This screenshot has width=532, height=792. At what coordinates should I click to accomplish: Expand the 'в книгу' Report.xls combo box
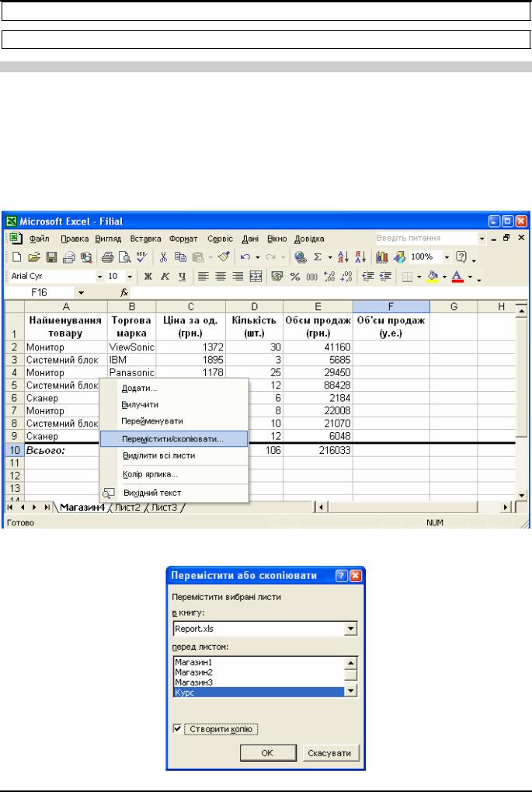[351, 629]
